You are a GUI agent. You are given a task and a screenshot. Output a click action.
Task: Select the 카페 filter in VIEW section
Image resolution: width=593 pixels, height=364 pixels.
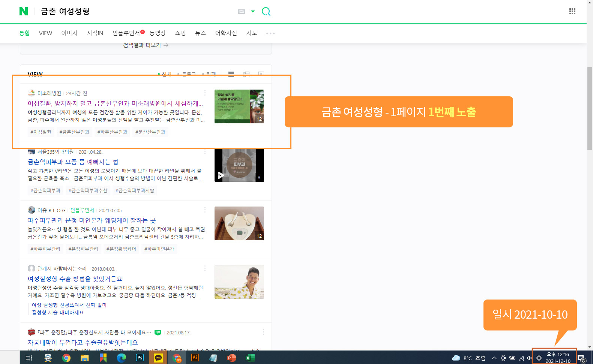[x=209, y=74]
